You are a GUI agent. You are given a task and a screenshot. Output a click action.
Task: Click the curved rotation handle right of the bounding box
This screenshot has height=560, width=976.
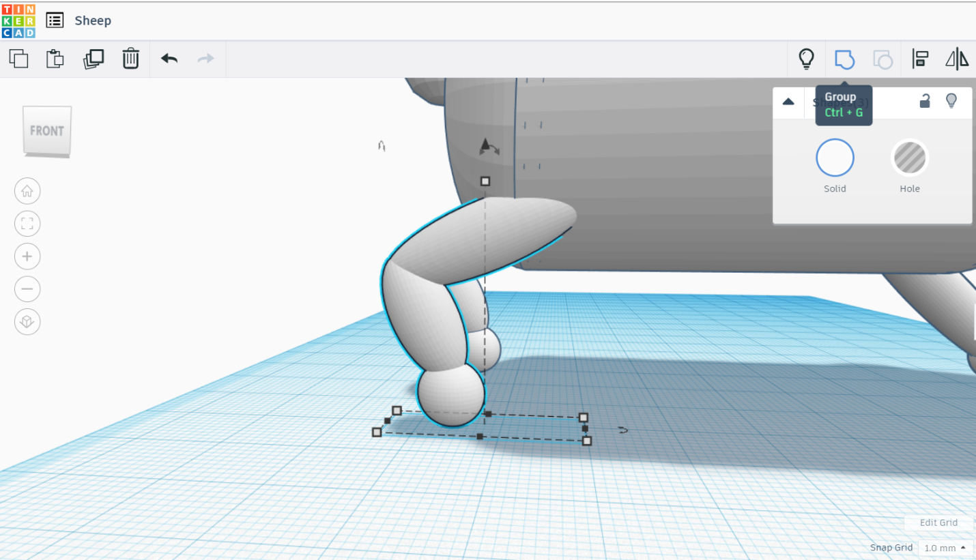(x=622, y=430)
